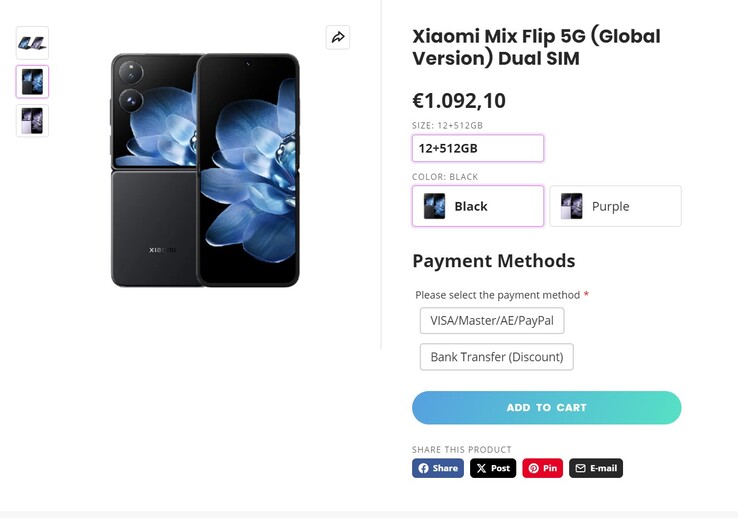
Task: Click the share arrow icon above product image
Action: point(338,37)
